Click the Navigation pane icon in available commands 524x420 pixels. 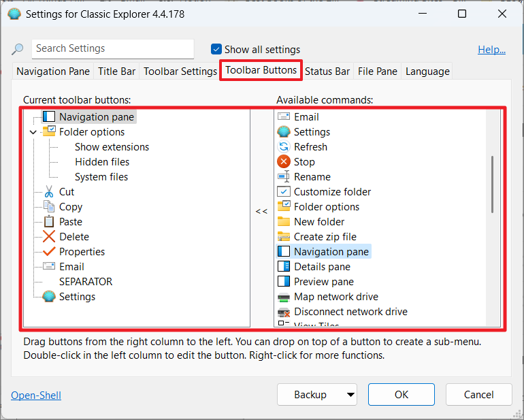(284, 251)
